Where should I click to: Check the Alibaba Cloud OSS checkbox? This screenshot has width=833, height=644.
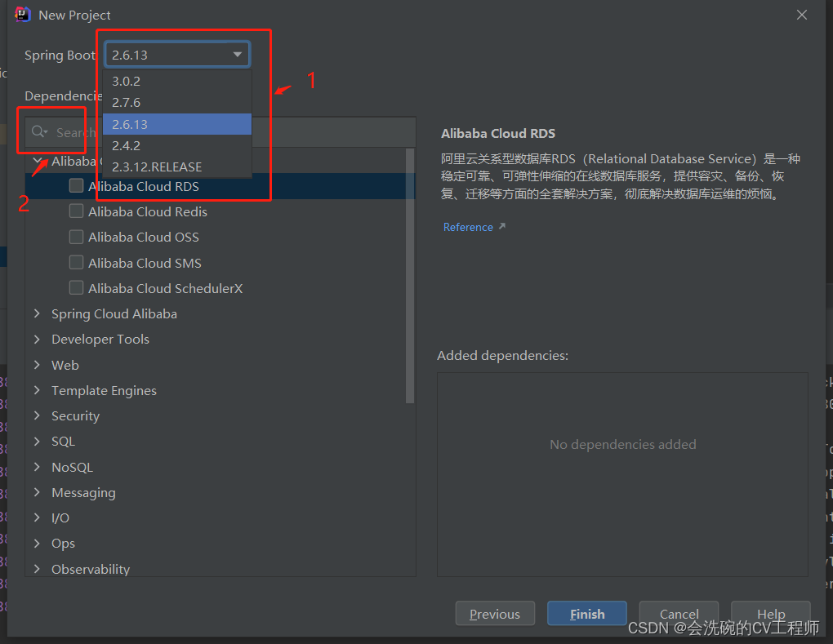click(x=77, y=237)
